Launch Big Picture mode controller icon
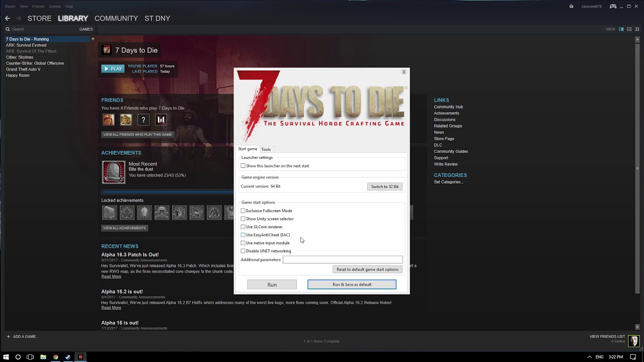Screen dimensions: 644x362 [613, 7]
